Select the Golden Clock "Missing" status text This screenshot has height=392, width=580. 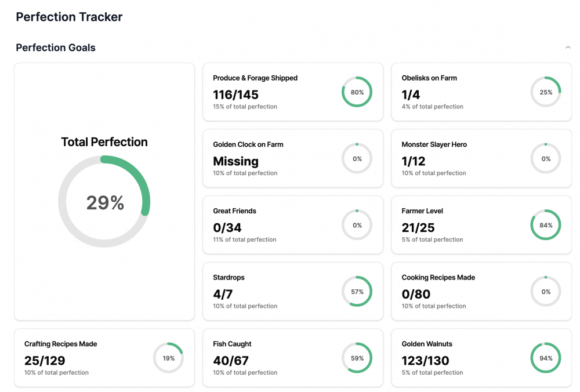(235, 161)
